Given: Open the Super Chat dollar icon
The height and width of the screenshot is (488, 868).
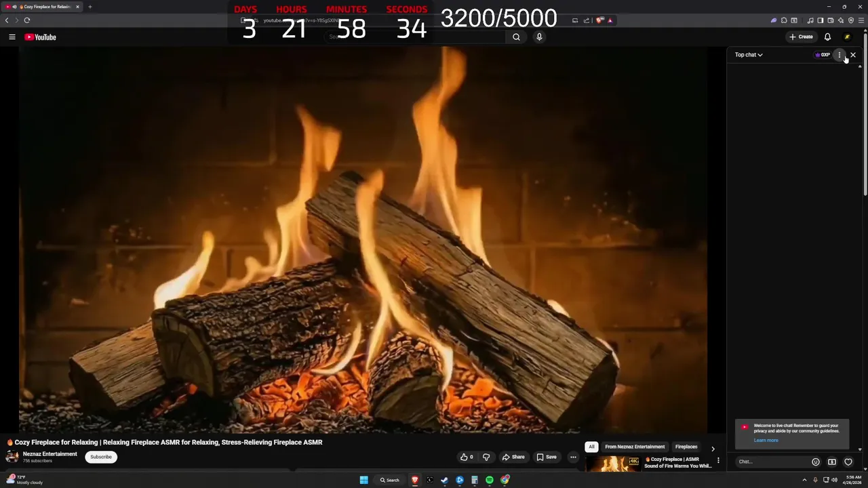Looking at the screenshot, I should [832, 462].
